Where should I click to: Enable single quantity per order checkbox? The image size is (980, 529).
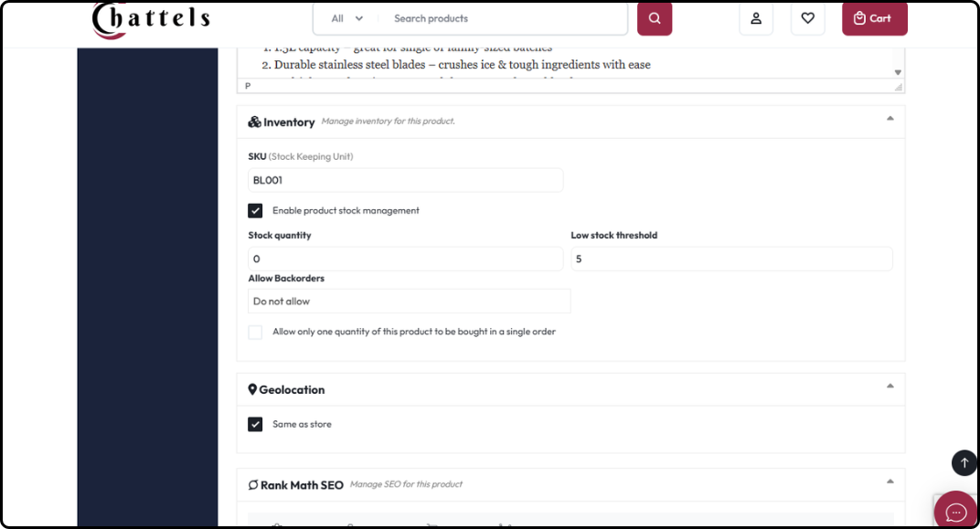[255, 332]
